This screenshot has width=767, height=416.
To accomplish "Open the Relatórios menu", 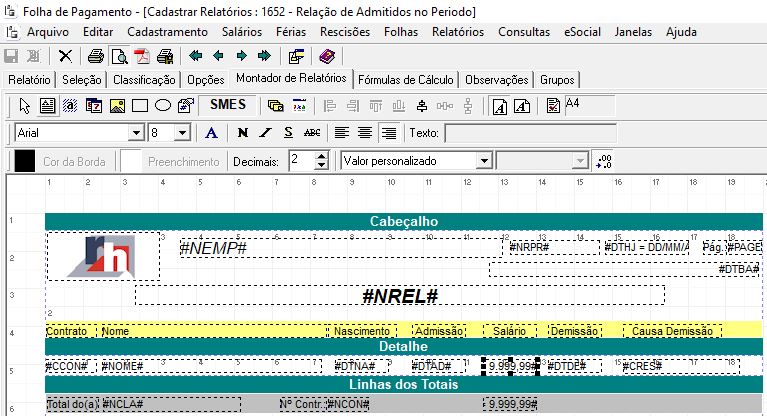I will 457,31.
